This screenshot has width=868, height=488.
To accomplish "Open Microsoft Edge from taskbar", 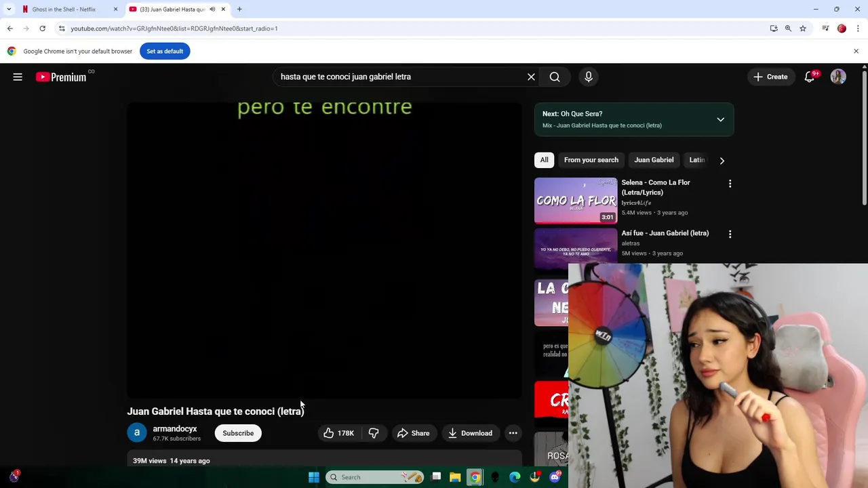I will coord(515,477).
